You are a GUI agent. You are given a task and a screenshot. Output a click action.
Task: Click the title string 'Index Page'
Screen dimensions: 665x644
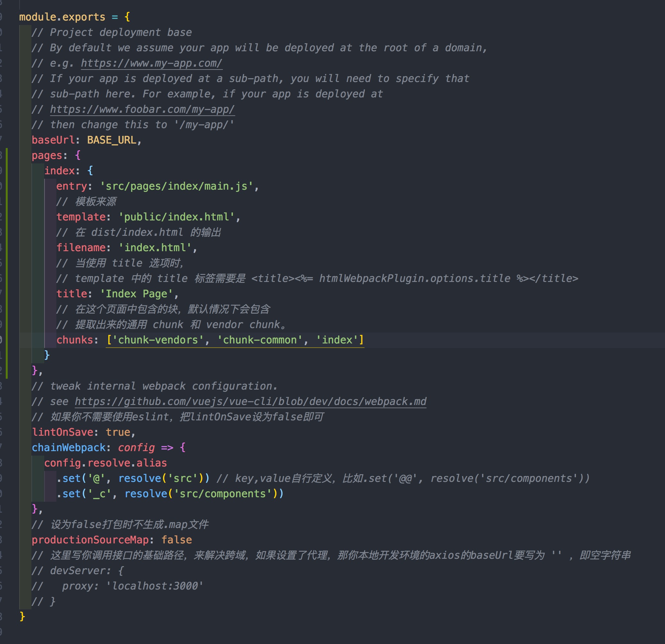pos(136,294)
